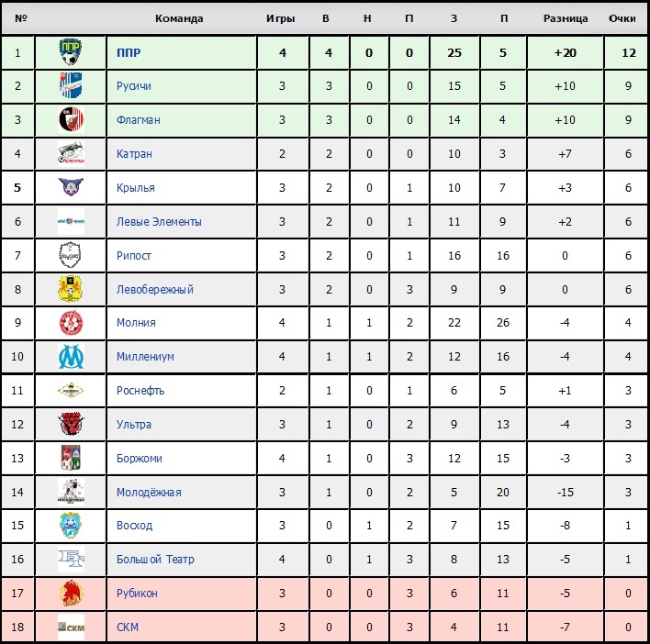
Task: Click the Русичи team crest
Action: click(x=71, y=85)
